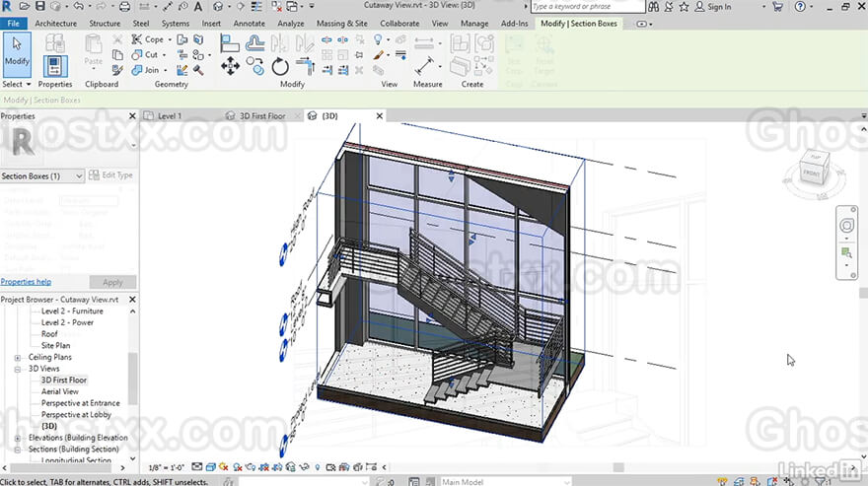Collapse the 3D Views tree node
868x486 pixels.
pyautogui.click(x=17, y=369)
